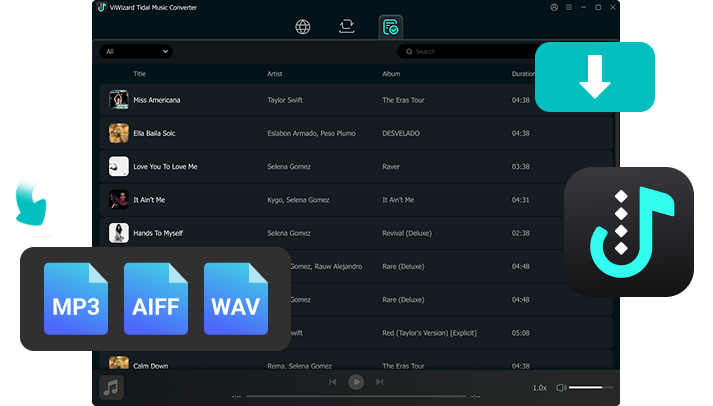713x406 pixels.
Task: Click the ViWizard app logo in title bar
Action: (x=102, y=7)
